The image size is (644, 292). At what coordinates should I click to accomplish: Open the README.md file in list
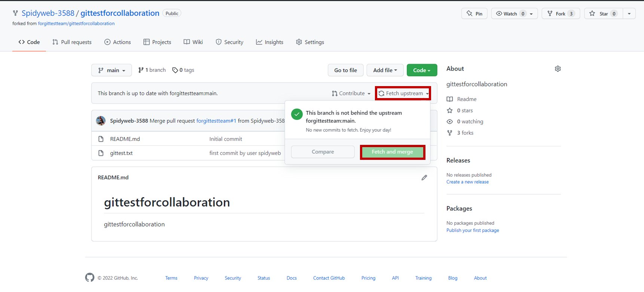(125, 139)
